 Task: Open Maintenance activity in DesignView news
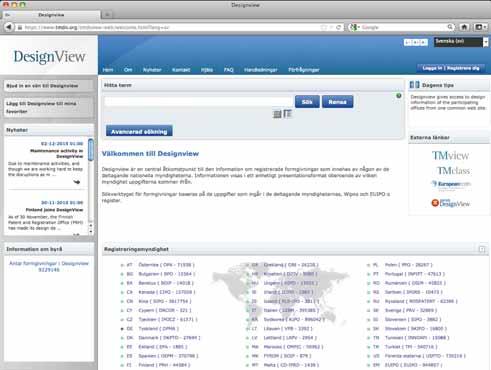point(56,154)
